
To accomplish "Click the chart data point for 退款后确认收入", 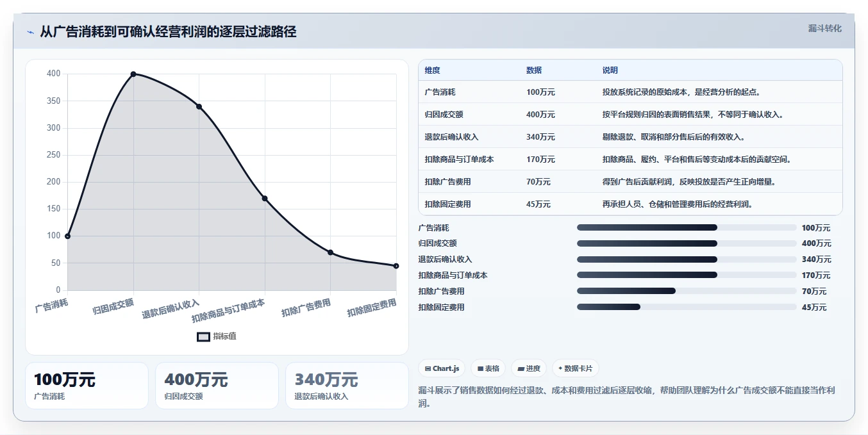I will point(199,106).
